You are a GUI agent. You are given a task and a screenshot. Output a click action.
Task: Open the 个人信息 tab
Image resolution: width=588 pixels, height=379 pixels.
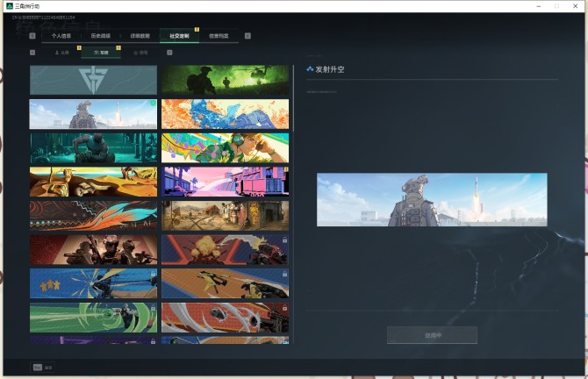[x=61, y=36]
